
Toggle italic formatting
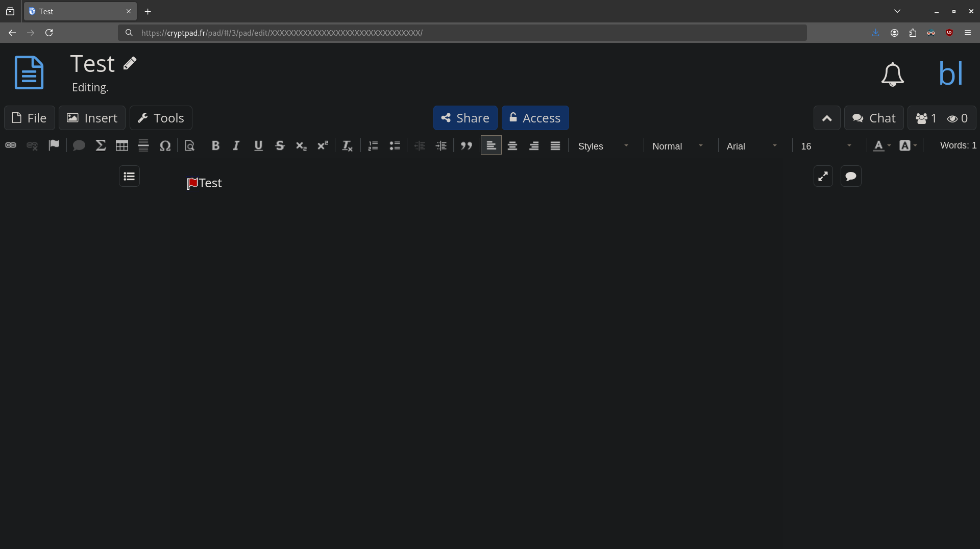(x=236, y=146)
